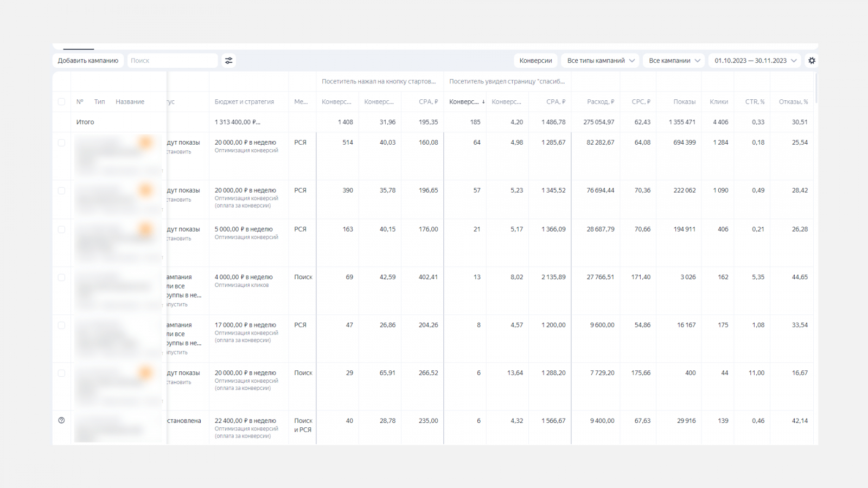Click the question mark icon in last row
The height and width of the screenshot is (488, 868).
pos(61,420)
